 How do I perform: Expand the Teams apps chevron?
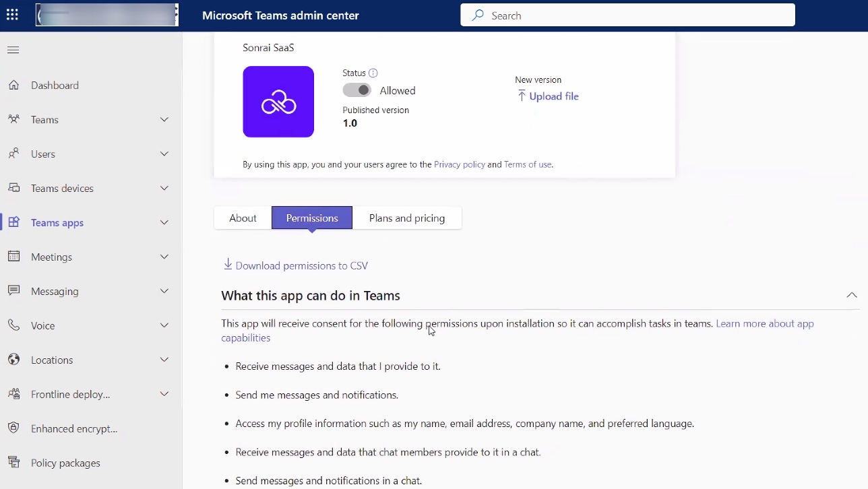[164, 222]
